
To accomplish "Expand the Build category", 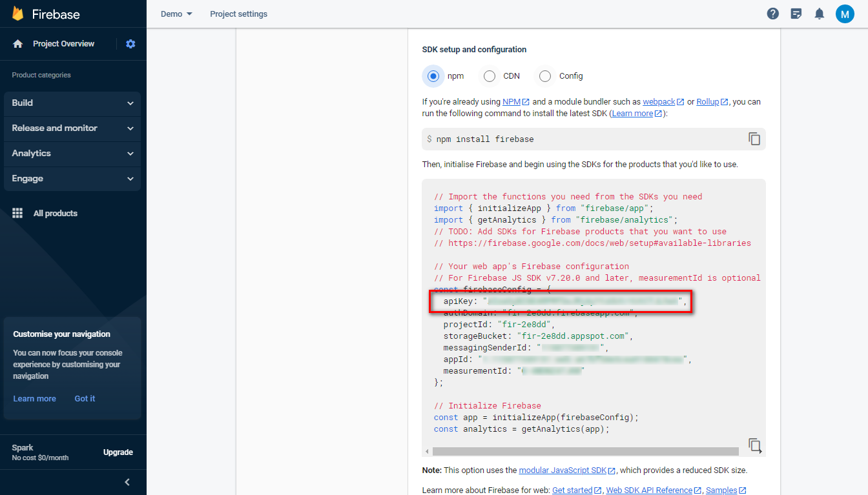I will (72, 103).
